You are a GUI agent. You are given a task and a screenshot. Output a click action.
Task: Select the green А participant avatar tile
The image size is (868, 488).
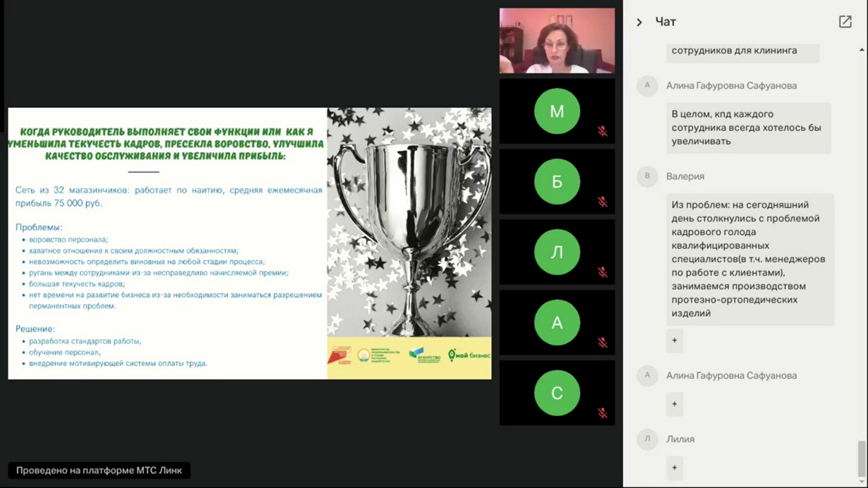point(557,322)
